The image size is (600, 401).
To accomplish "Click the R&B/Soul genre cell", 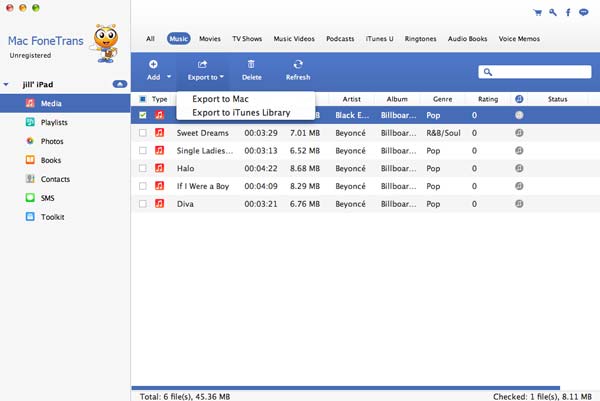I will tap(443, 133).
